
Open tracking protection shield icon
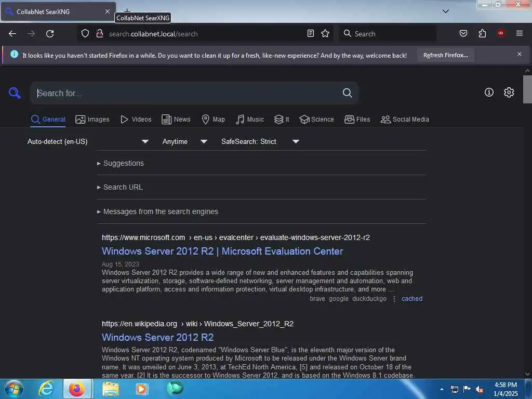pyautogui.click(x=85, y=33)
